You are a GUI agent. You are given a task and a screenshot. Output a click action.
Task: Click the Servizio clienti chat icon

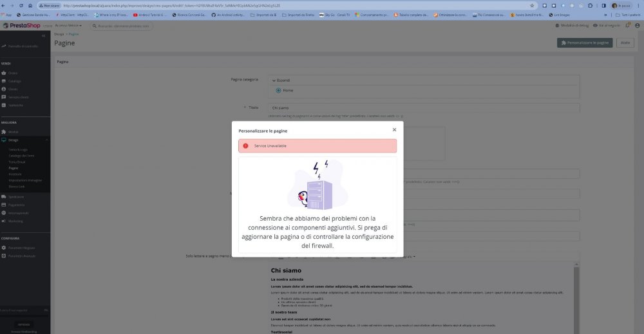(4, 97)
